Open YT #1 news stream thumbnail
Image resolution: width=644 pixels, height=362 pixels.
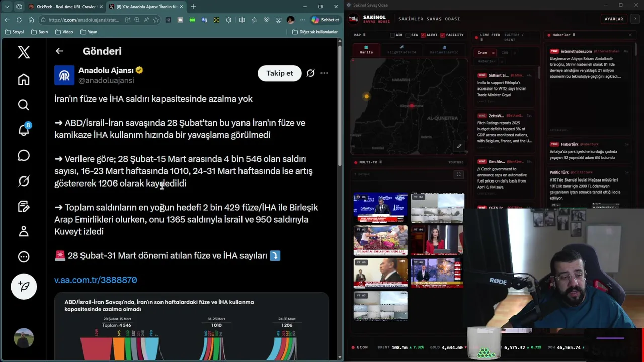point(380,207)
